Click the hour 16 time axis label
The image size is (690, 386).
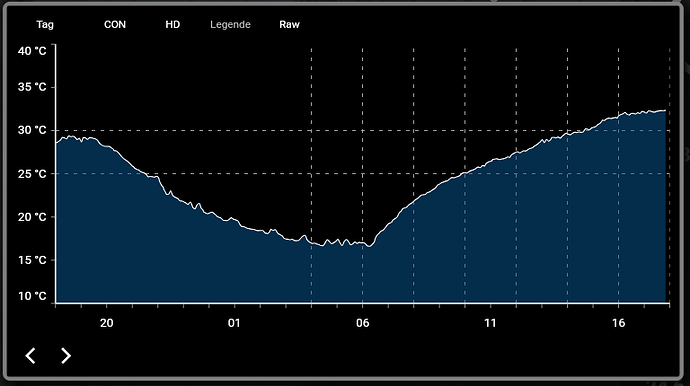click(618, 323)
